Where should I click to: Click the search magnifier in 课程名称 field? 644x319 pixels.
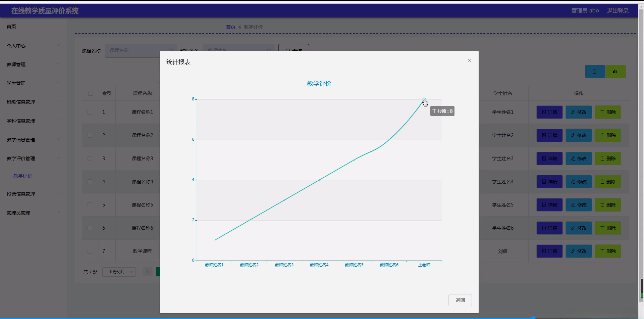(x=171, y=50)
